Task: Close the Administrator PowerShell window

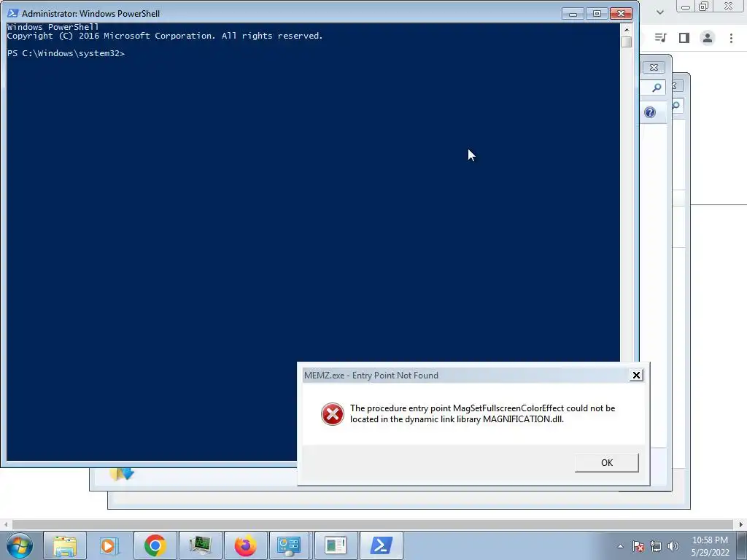Action: 621,13
